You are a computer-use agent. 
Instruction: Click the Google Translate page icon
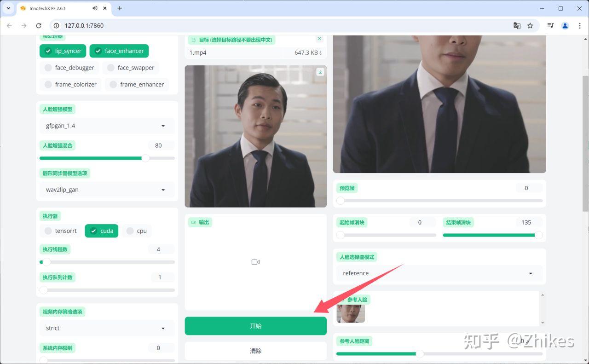[517, 26]
